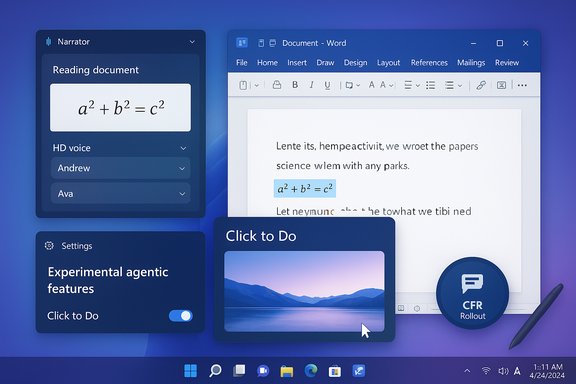Switch to the Layout tab
Image resolution: width=576 pixels, height=384 pixels.
pyautogui.click(x=388, y=63)
